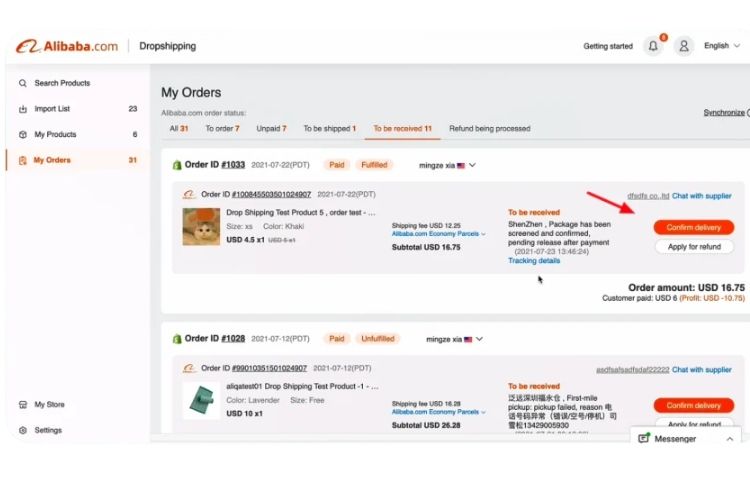The image size is (750, 500).
Task: Switch to the Unpaid 7 tab
Action: (x=271, y=129)
